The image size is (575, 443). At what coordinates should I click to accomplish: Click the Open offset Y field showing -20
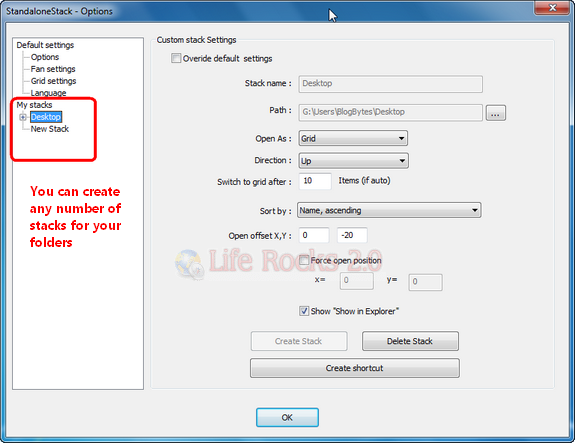352,235
